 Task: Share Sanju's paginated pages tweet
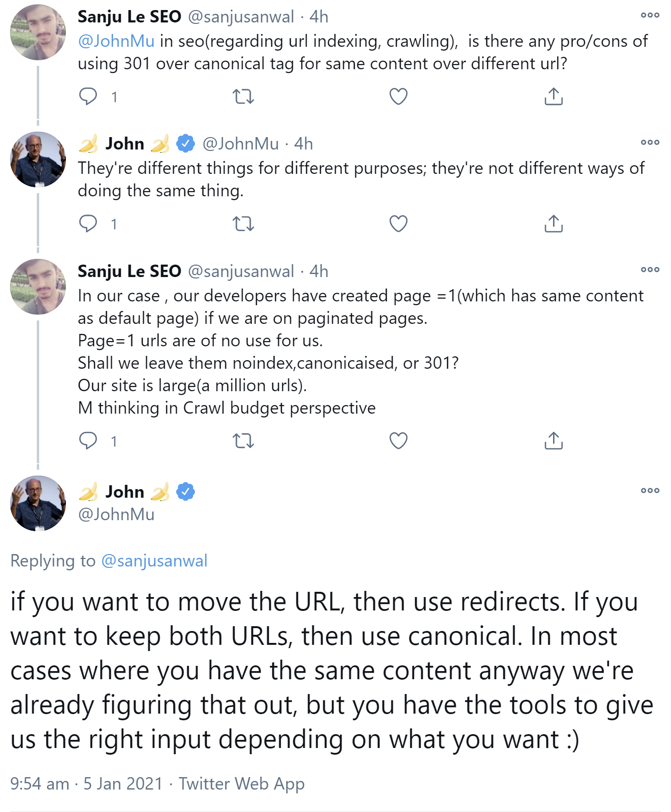coord(554,442)
